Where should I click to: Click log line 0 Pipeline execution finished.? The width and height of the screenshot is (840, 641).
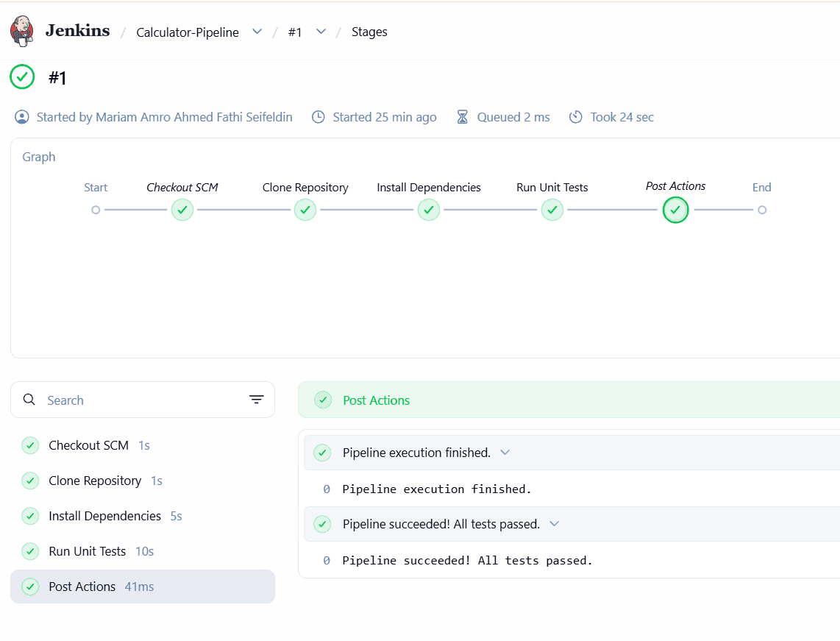tap(427, 489)
